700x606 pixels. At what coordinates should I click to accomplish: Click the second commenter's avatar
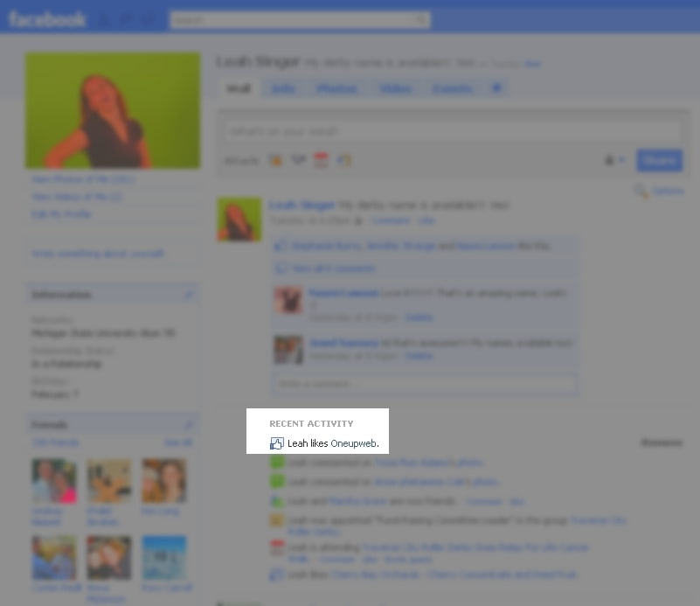[288, 349]
